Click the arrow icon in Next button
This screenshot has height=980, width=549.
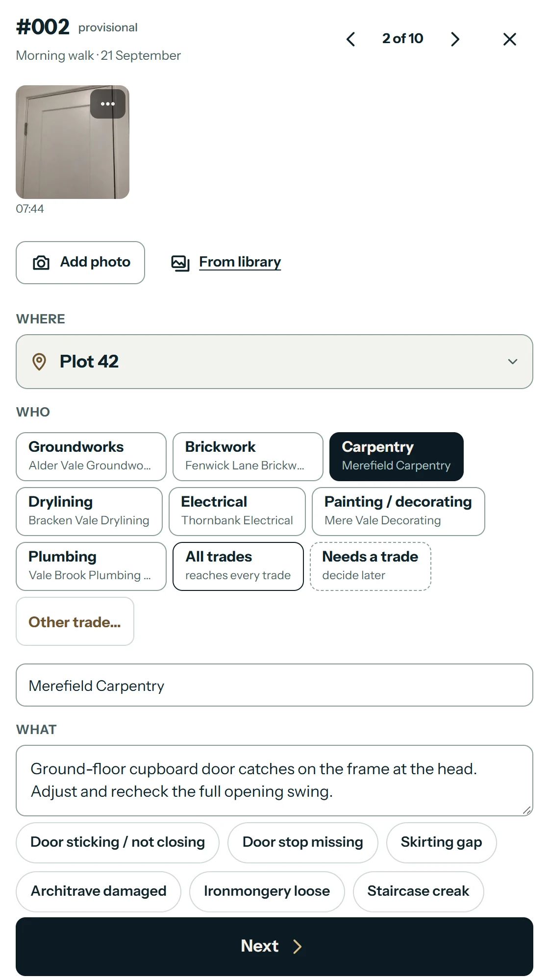pos(297,947)
